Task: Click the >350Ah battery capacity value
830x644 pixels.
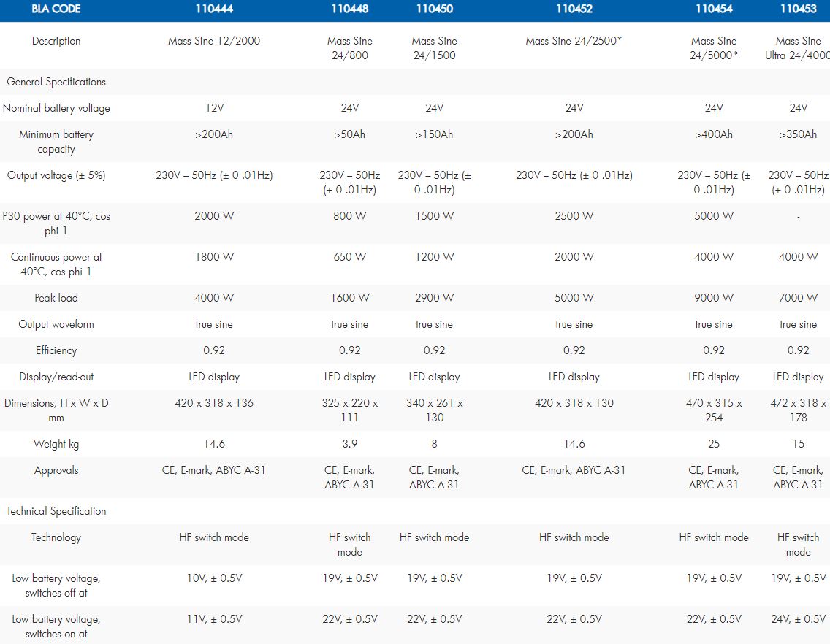Action: pyautogui.click(x=798, y=134)
